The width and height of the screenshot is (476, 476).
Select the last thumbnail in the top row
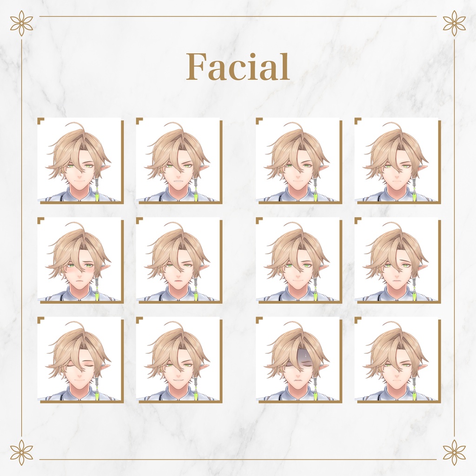pos(398,160)
